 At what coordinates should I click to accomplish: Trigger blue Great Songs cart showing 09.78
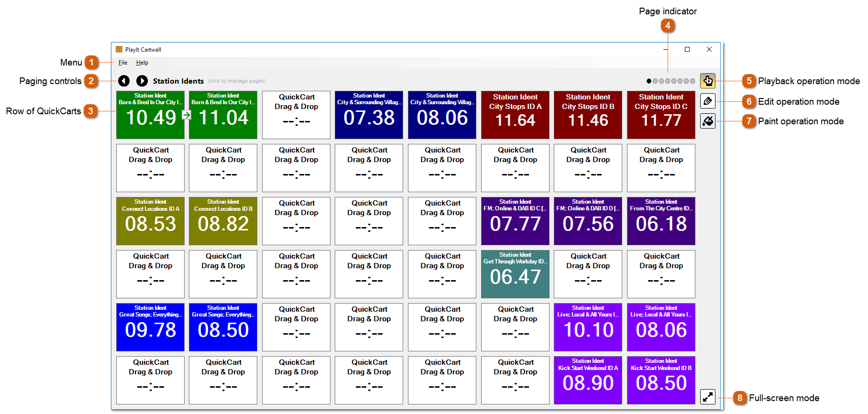coord(150,327)
